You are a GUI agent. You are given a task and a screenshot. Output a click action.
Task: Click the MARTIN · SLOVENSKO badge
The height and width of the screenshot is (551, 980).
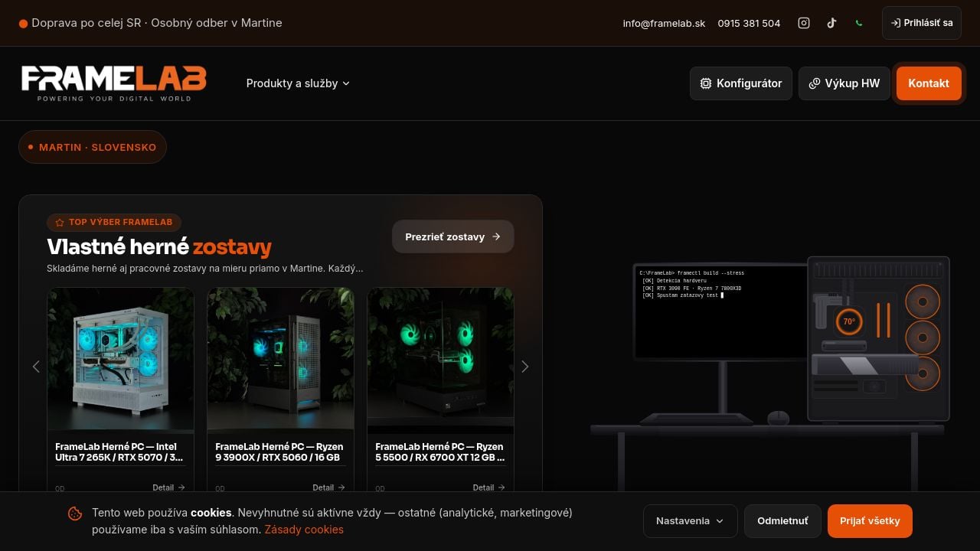click(x=93, y=147)
